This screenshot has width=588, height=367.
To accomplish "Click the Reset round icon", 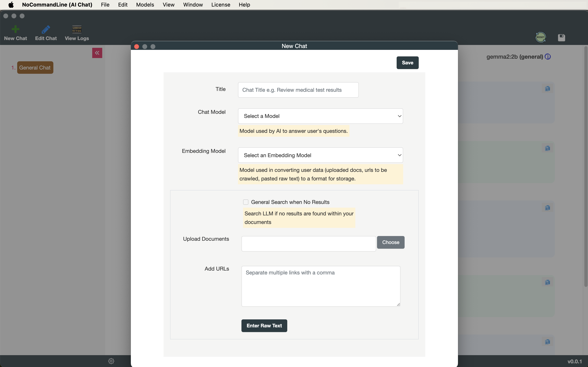I will (x=540, y=37).
